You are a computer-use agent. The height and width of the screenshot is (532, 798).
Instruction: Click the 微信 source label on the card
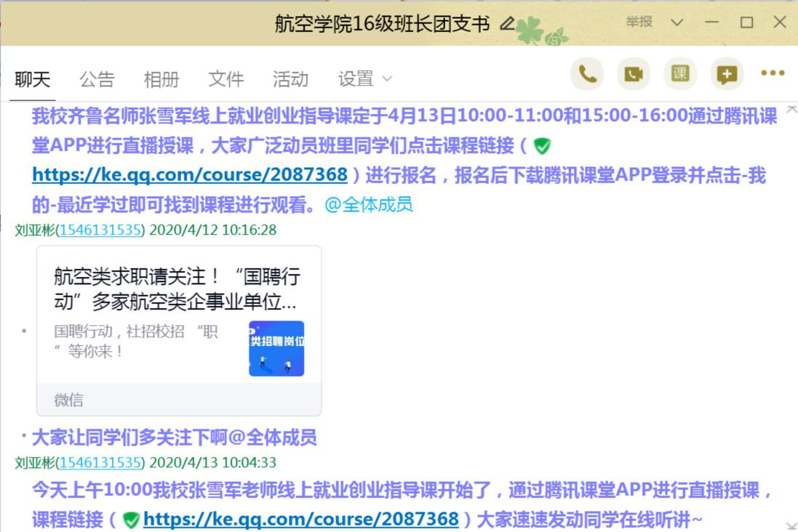coord(68,400)
